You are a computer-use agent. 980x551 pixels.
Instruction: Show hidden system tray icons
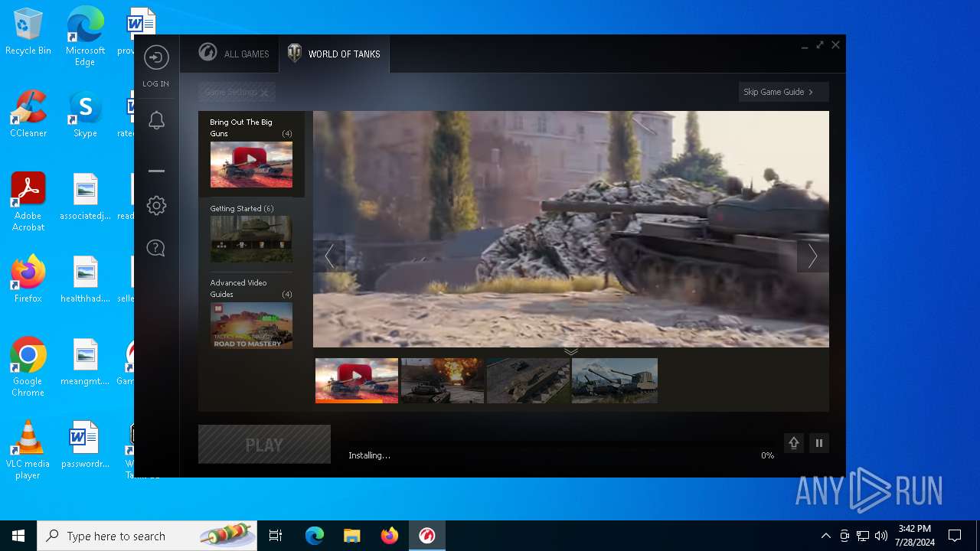[x=825, y=536]
